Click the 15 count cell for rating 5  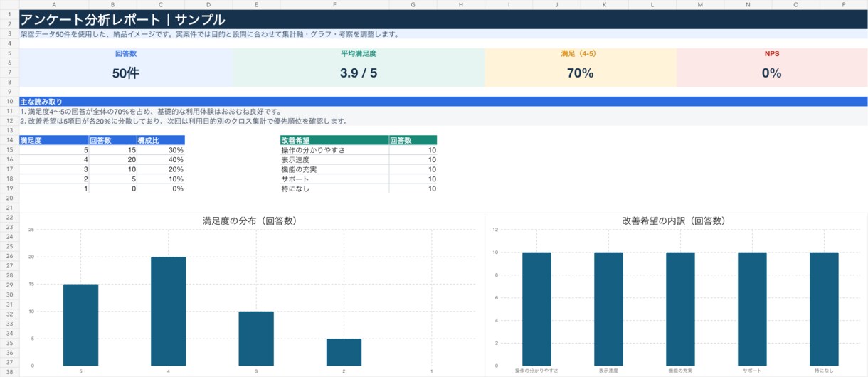coord(112,150)
